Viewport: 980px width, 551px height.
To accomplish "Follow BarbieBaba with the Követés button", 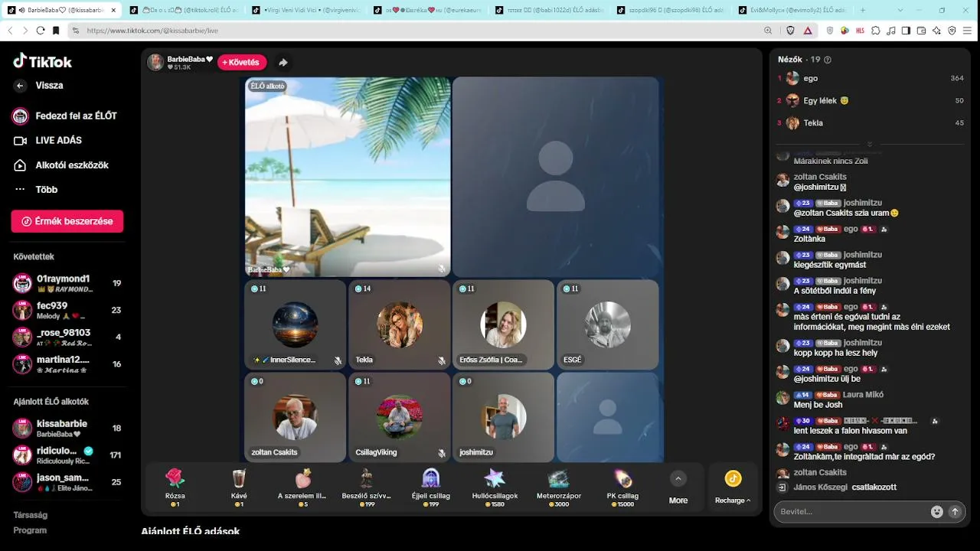I will tap(242, 62).
